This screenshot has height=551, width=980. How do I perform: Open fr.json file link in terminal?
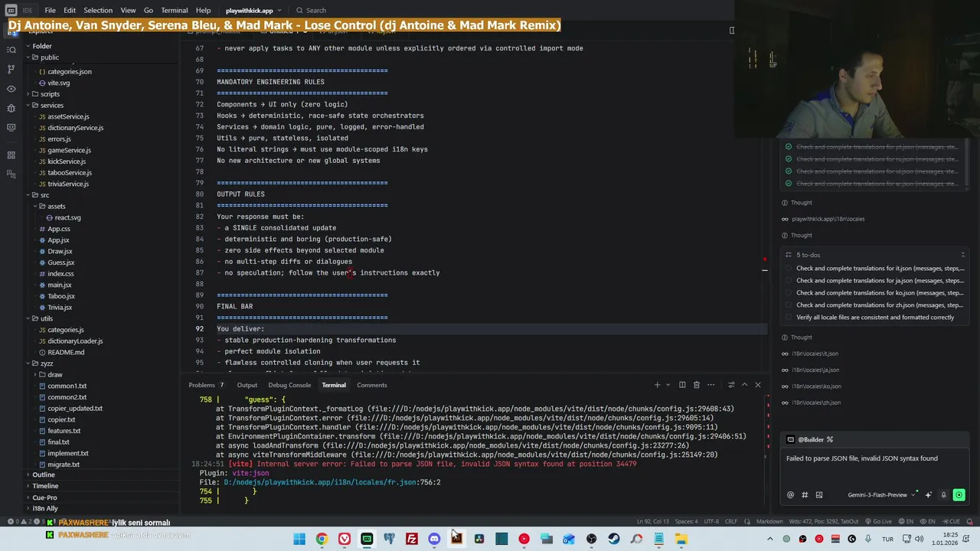coord(332,482)
